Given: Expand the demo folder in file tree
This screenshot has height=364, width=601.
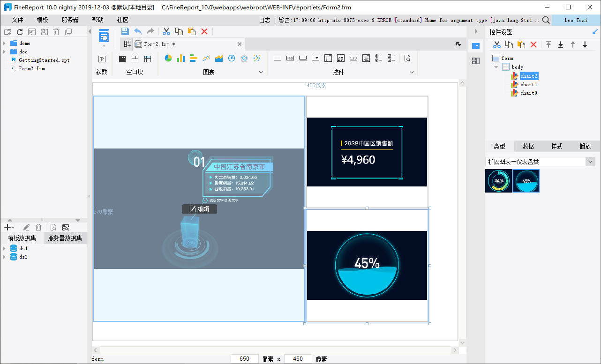Looking at the screenshot, I should [x=4, y=43].
